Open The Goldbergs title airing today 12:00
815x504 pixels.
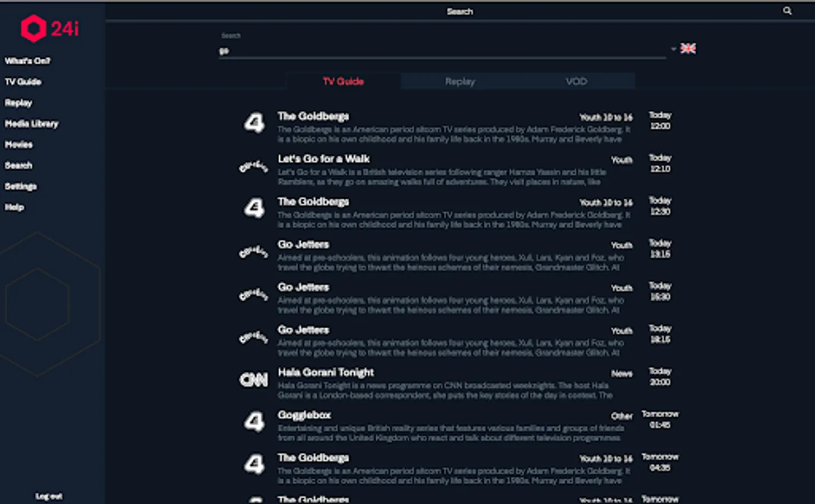tap(313, 116)
